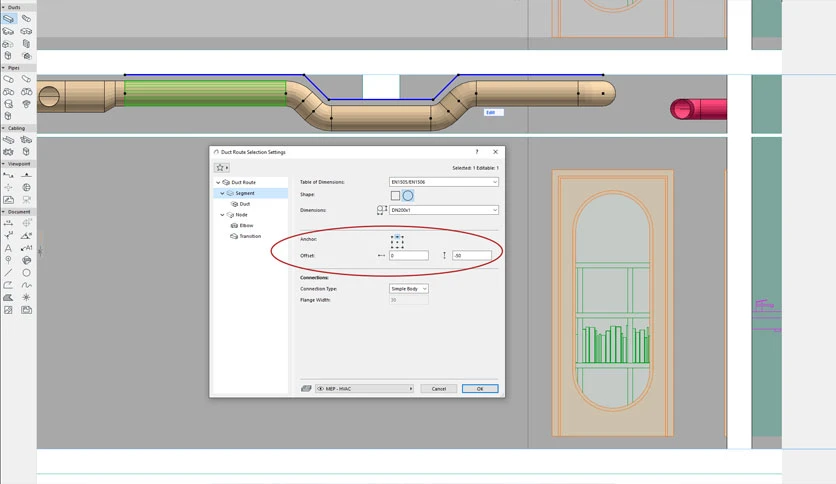The width and height of the screenshot is (836, 484).
Task: Open the MEP - HVAC layer dropdown
Action: (364, 389)
